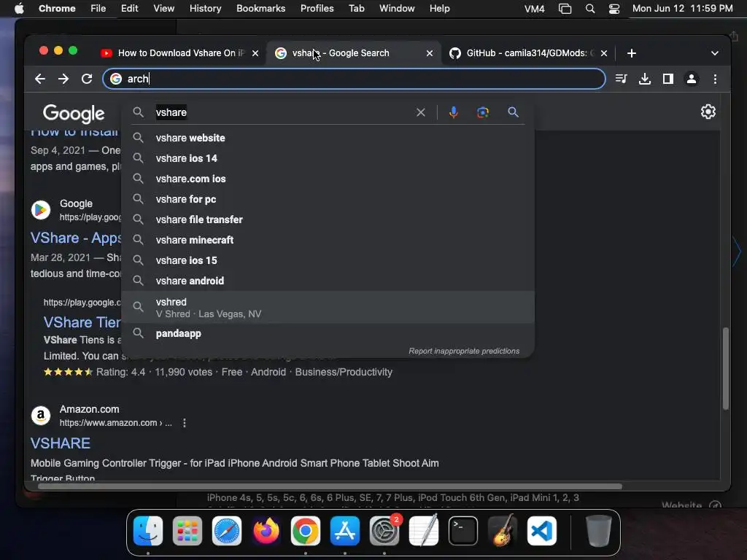
Task: Choose the vshare ios 15 suggestion
Action: click(x=328, y=261)
